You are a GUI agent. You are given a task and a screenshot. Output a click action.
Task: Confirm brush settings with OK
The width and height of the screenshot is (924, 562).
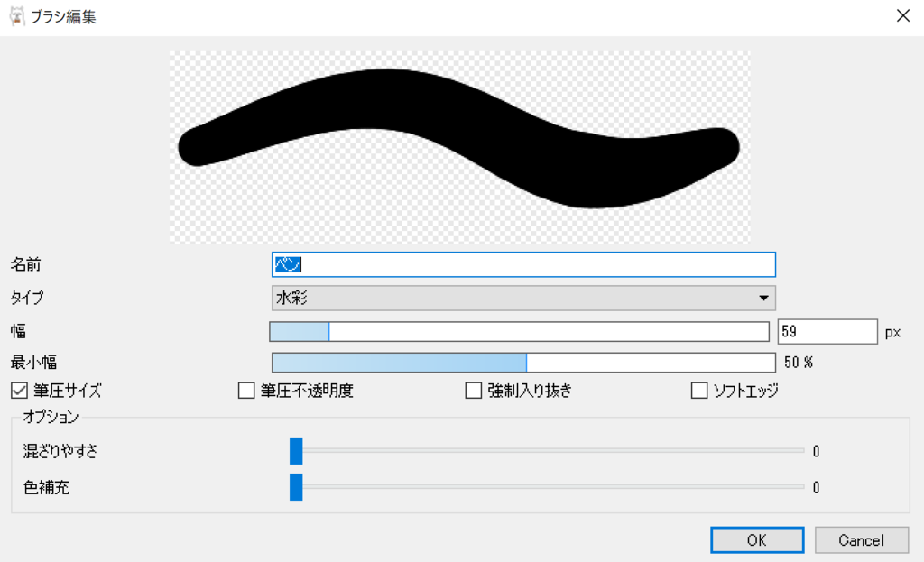point(756,540)
